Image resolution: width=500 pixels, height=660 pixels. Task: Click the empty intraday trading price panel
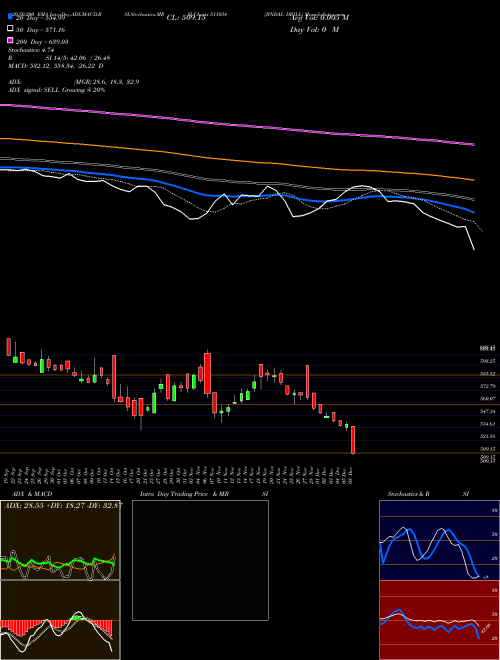coord(200,560)
